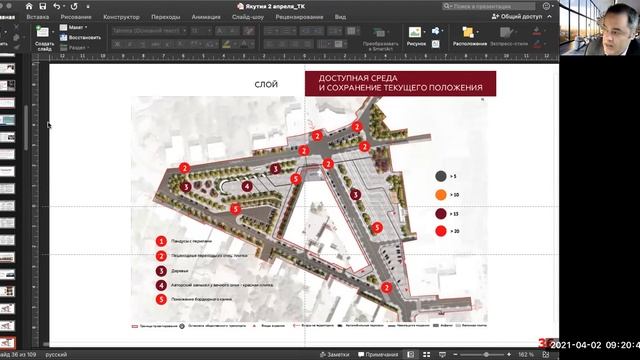Click the feedback smiley icon
This screenshot has height=360, width=640.
click(547, 6)
